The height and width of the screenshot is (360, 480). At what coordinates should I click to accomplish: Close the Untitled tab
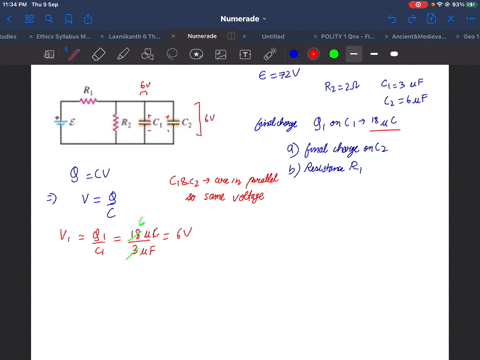244,36
